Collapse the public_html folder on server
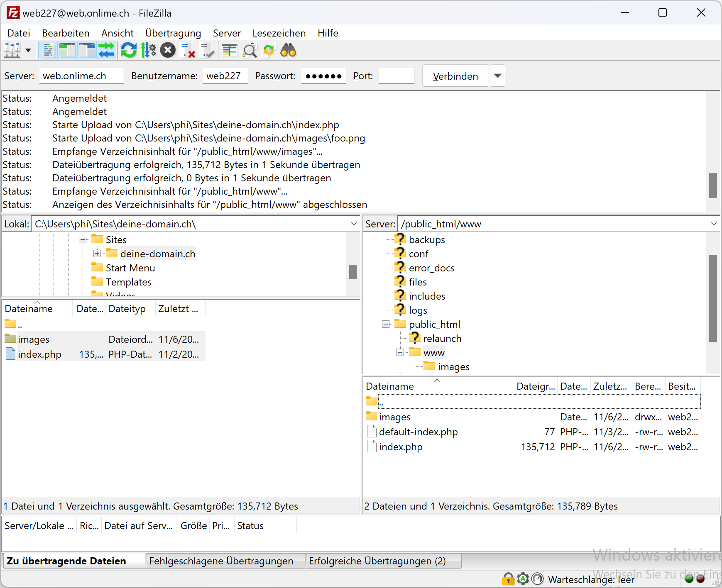 [386, 324]
